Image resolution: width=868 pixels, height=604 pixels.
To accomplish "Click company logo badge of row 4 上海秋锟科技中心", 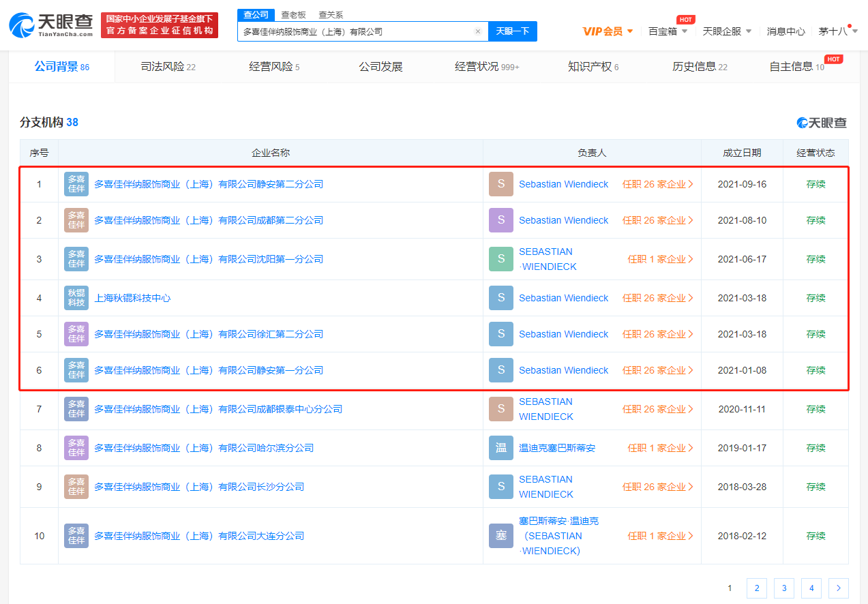I will (x=76, y=298).
